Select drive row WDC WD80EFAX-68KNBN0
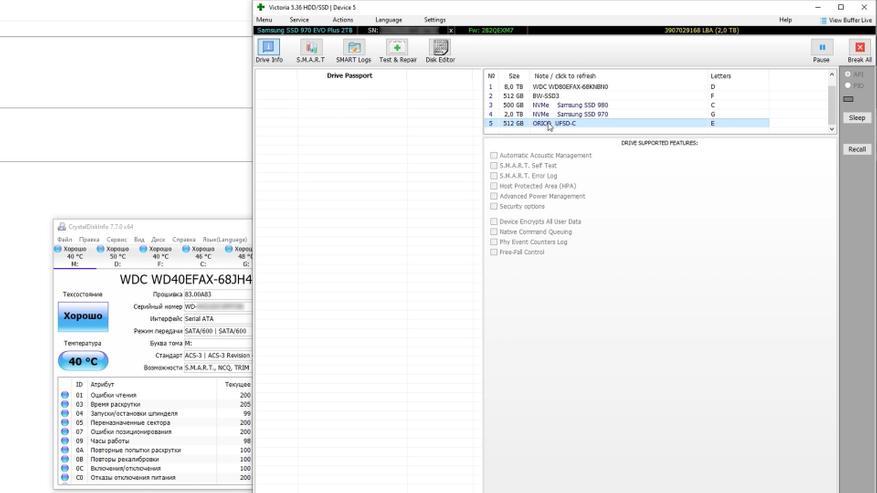This screenshot has height=493, width=877. [x=627, y=87]
